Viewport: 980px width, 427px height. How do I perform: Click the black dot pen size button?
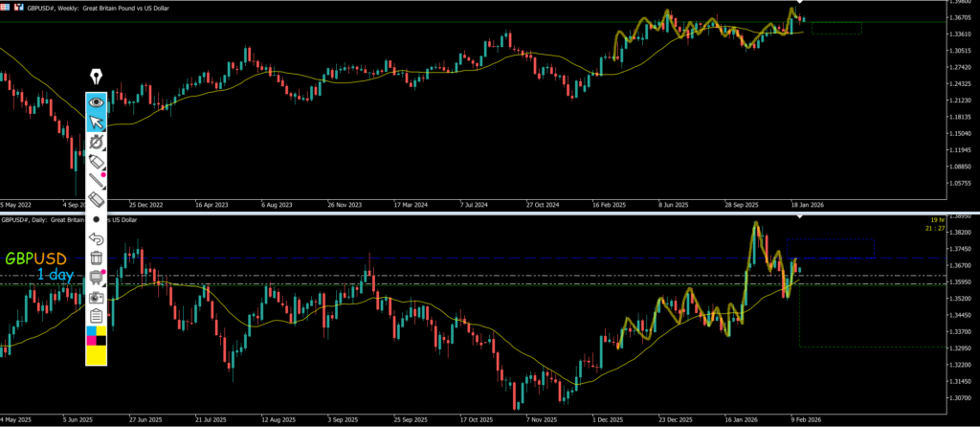coord(96,219)
